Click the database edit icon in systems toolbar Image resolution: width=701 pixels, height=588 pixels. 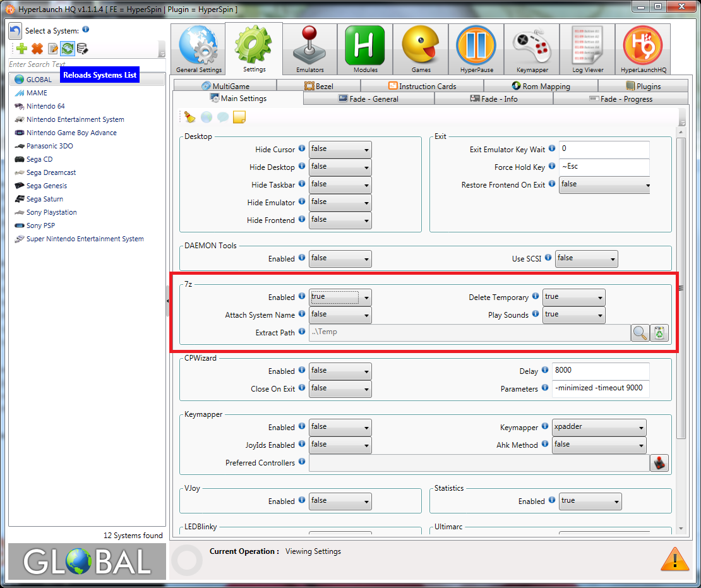[x=82, y=49]
